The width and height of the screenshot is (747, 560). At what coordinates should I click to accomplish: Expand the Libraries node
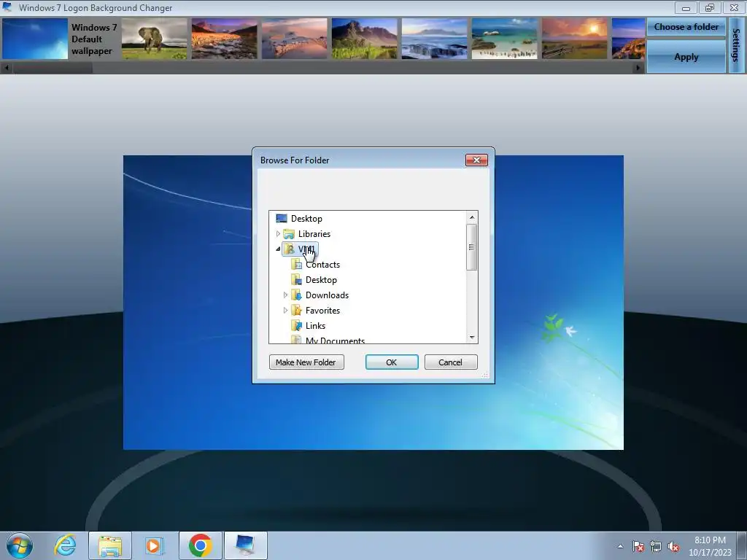tap(278, 234)
